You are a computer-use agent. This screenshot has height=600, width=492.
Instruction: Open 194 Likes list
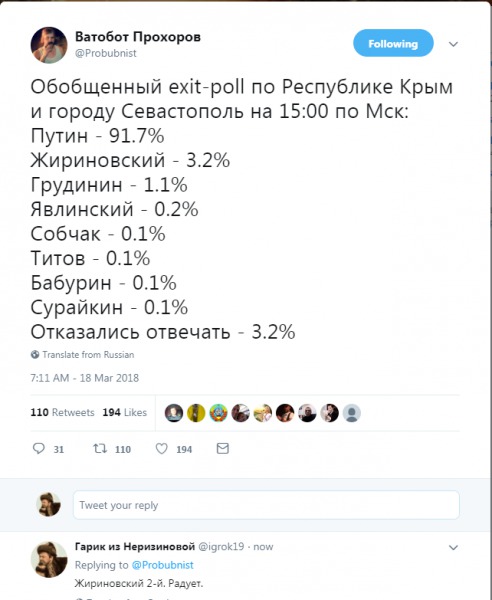tap(125, 412)
